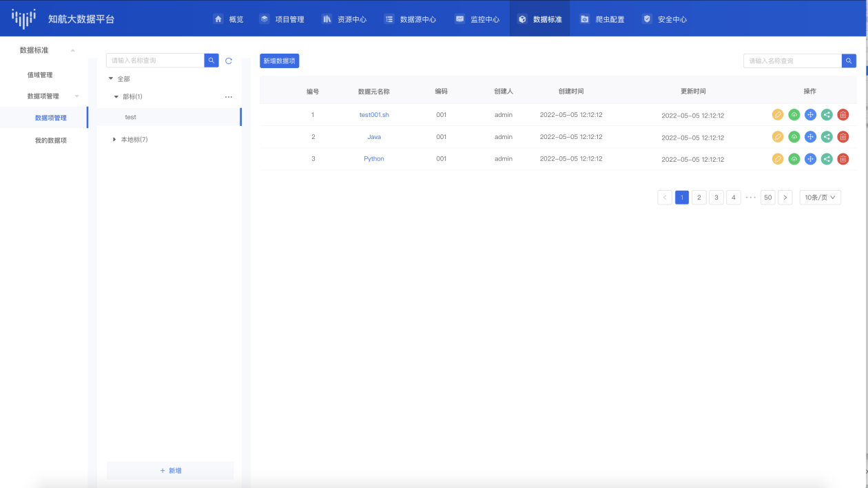
Task: Switch to 爬虫配置 in the top navigation
Action: click(603, 19)
